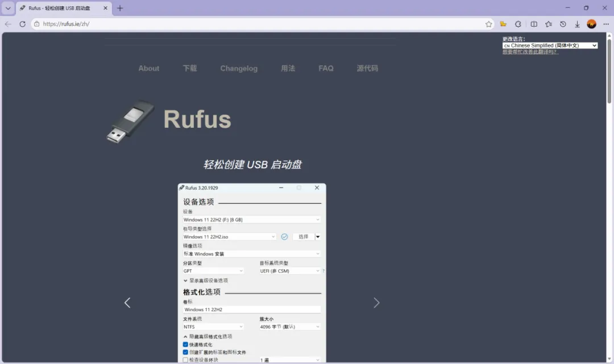
Task: Click the Rufus title heading
Action: (197, 119)
